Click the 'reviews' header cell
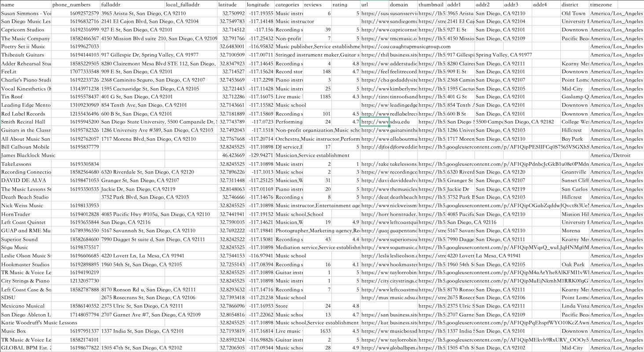Viewport: 644px width, 352px height. coord(317,4)
